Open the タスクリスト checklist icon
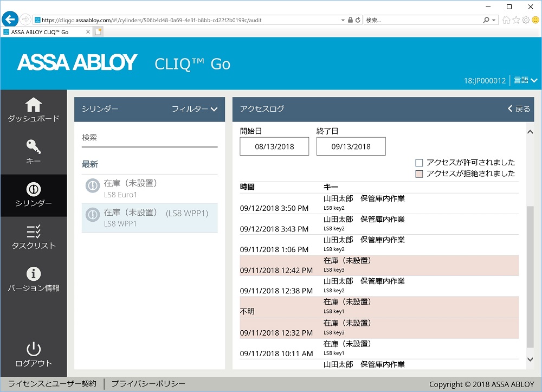The width and height of the screenshot is (542, 392). point(34,232)
